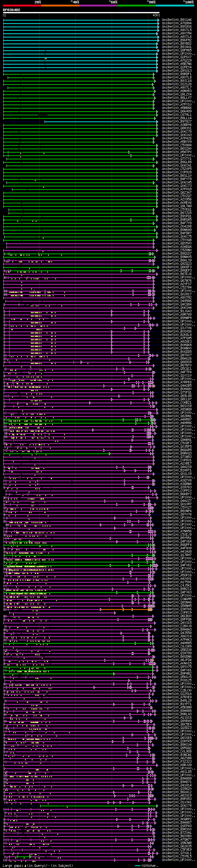Click the UniRef100_B1JG43 label
This screenshot has width=197, height=868.
[x=177, y=311]
